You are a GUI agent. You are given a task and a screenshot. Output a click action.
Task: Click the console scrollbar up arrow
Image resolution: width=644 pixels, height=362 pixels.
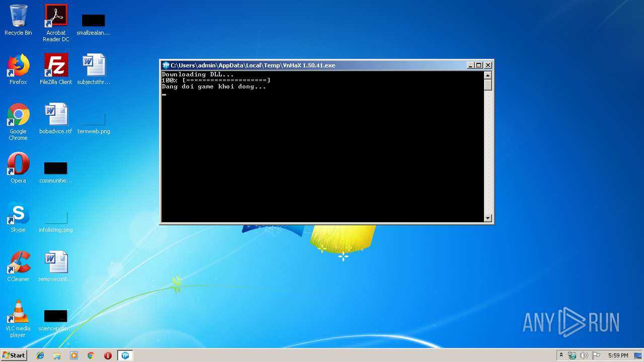tap(488, 75)
